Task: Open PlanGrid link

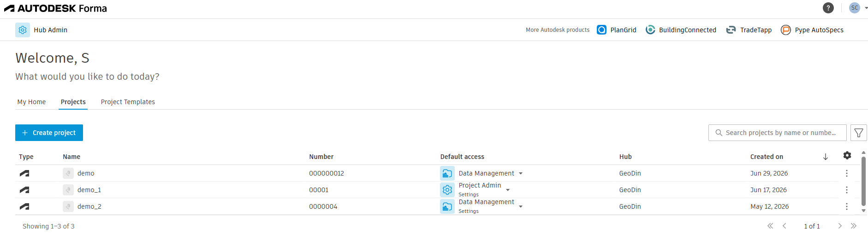Action: pos(623,30)
